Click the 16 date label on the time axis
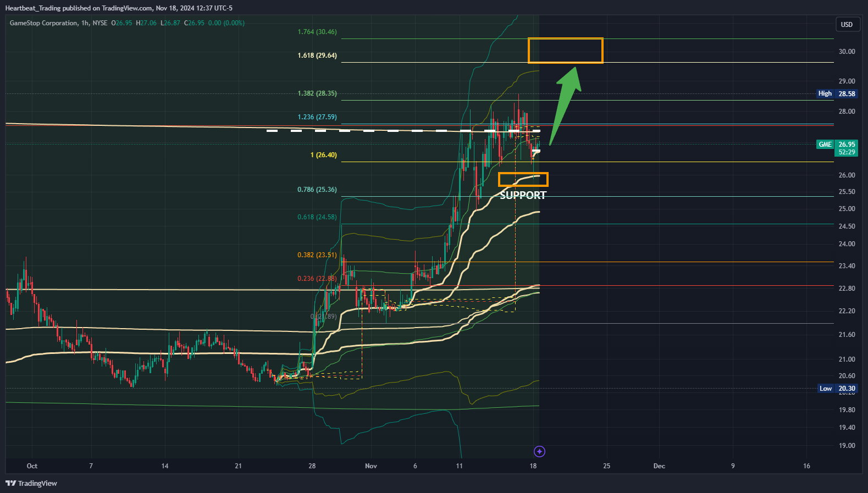 click(806, 466)
